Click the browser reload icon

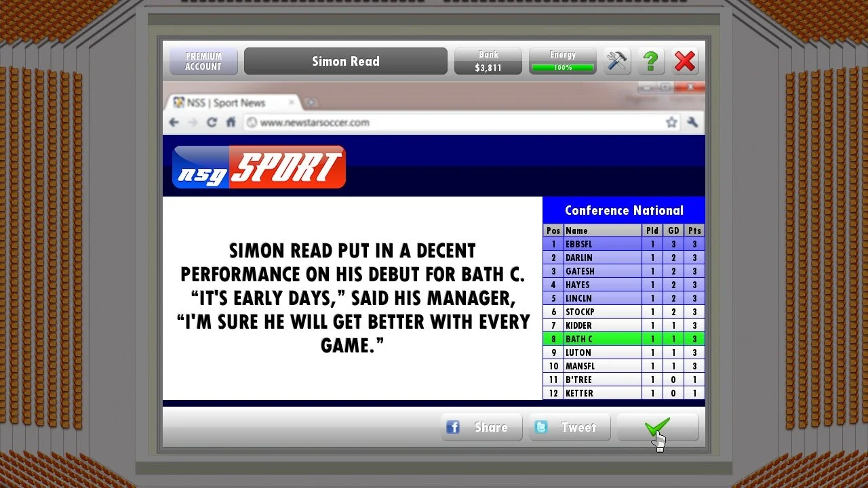pos(212,123)
